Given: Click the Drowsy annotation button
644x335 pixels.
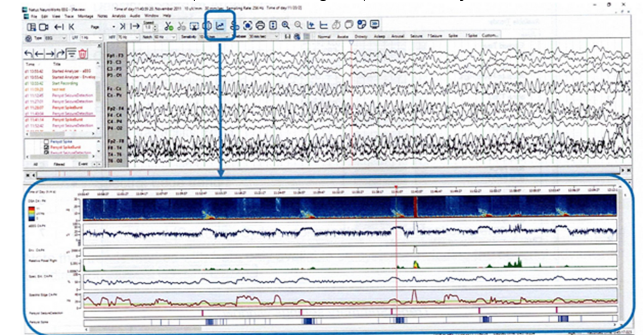Looking at the screenshot, I should (361, 36).
